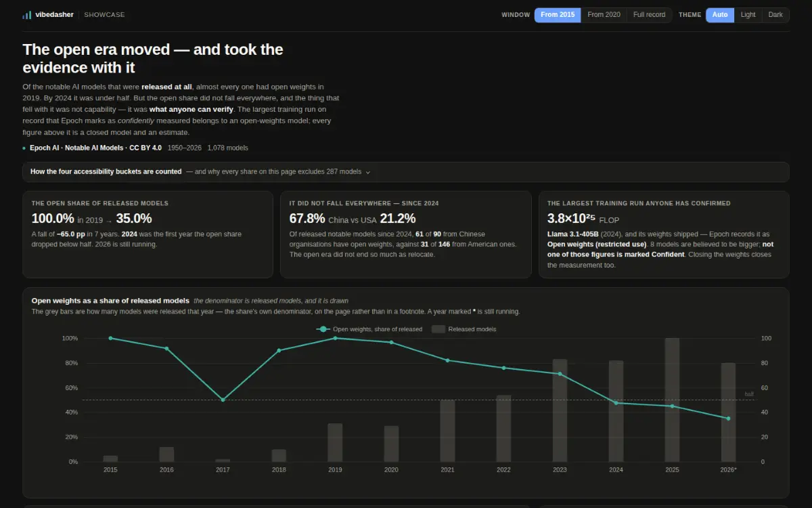Expand how the four accessibility buckets are counted
The width and height of the screenshot is (812, 508).
pos(406,172)
